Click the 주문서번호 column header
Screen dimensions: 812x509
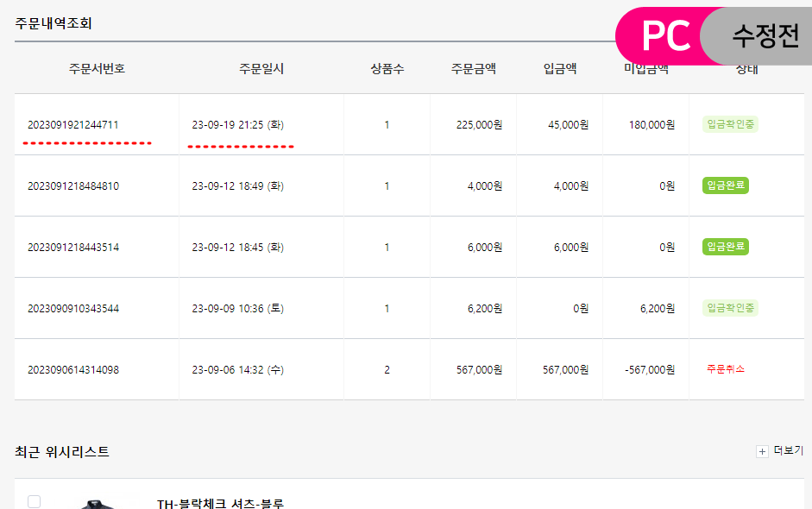pyautogui.click(x=97, y=69)
